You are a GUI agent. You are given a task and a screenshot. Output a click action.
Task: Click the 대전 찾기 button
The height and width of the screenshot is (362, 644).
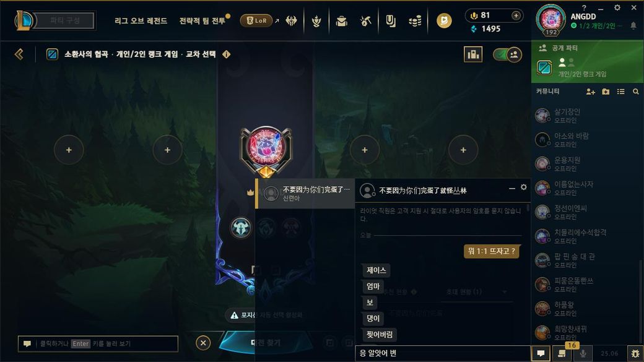(x=265, y=343)
